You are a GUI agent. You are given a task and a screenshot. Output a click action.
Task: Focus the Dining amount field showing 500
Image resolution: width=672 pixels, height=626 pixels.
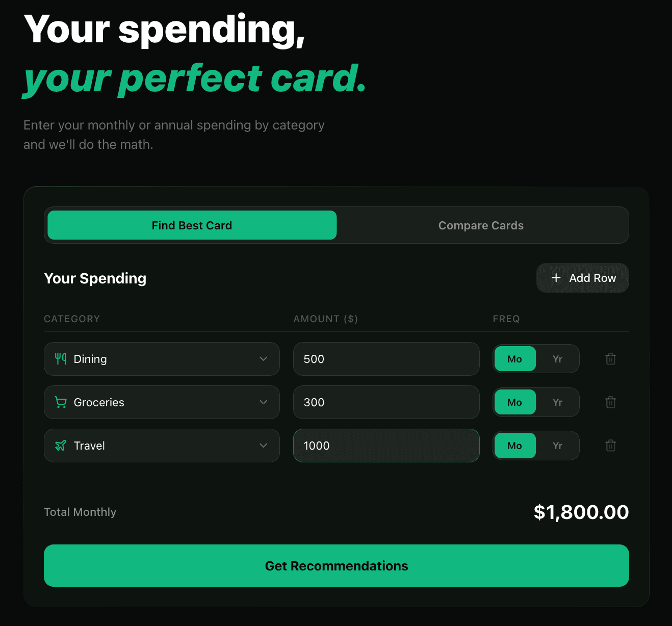click(386, 359)
